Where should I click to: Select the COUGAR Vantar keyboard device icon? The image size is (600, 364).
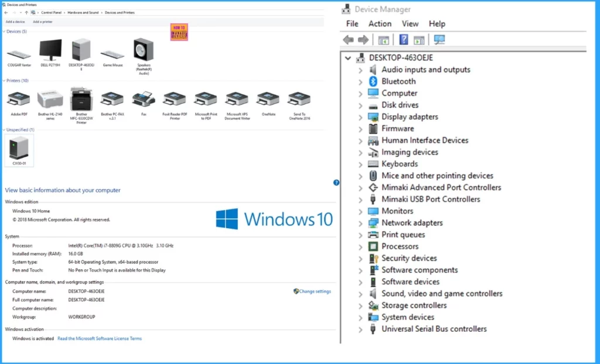(19, 54)
